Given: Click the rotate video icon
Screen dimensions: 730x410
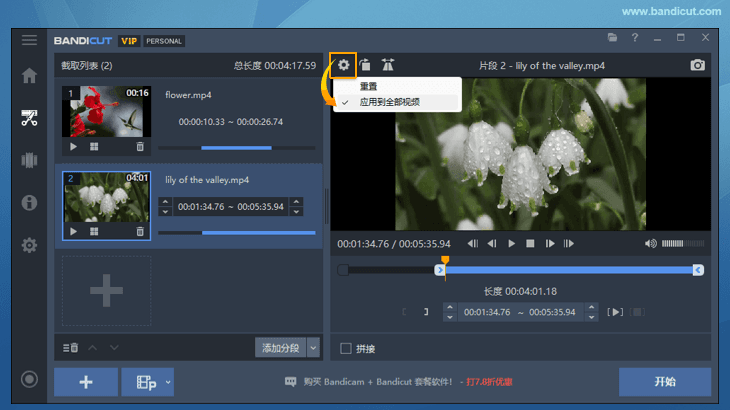Looking at the screenshot, I should [365, 65].
